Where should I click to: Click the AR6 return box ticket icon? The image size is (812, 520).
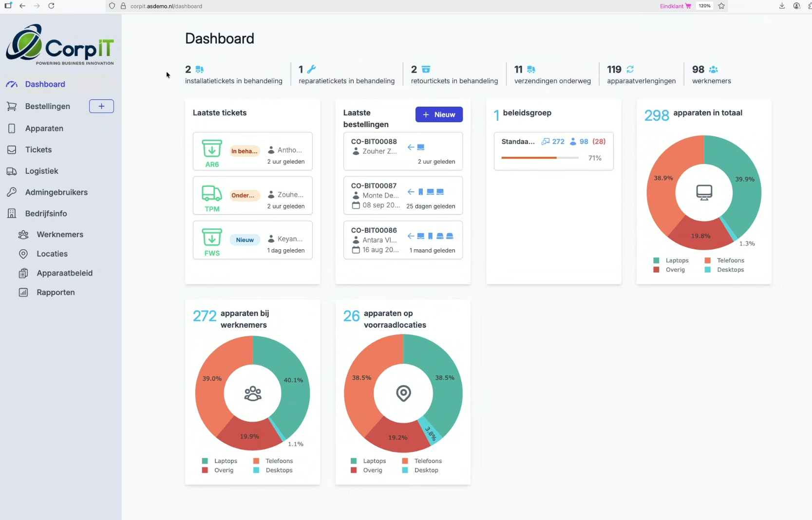tap(212, 149)
